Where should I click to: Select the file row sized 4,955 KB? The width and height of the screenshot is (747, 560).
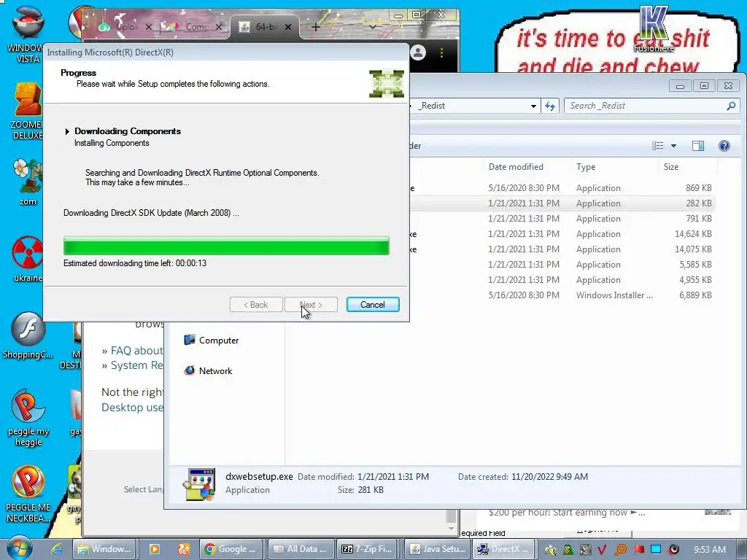click(x=562, y=279)
